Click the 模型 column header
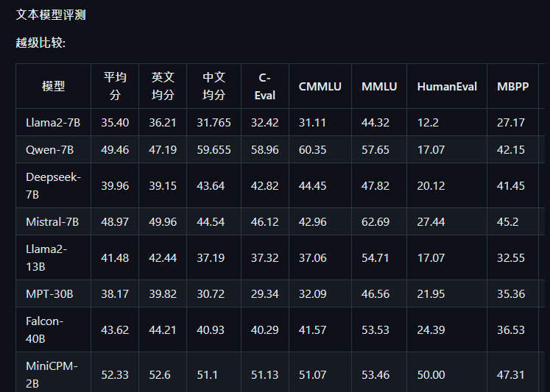This screenshot has width=550, height=392. click(x=53, y=86)
